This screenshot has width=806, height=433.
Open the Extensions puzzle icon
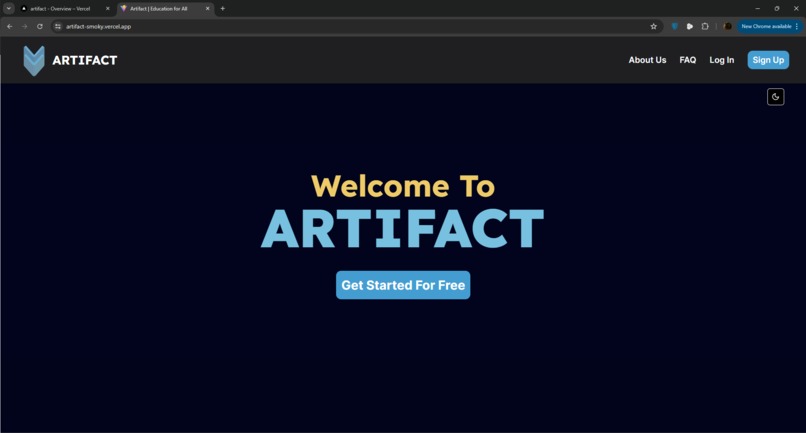(705, 26)
